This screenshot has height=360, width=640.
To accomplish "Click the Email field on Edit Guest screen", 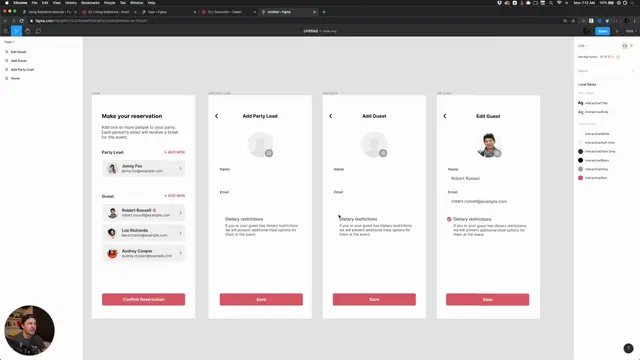I will (x=488, y=201).
